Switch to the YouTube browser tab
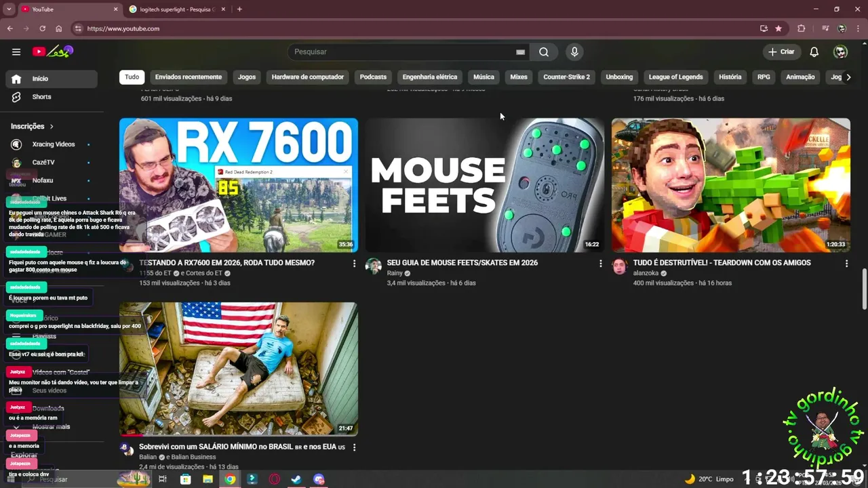Image resolution: width=868 pixels, height=488 pixels. pyautogui.click(x=66, y=9)
